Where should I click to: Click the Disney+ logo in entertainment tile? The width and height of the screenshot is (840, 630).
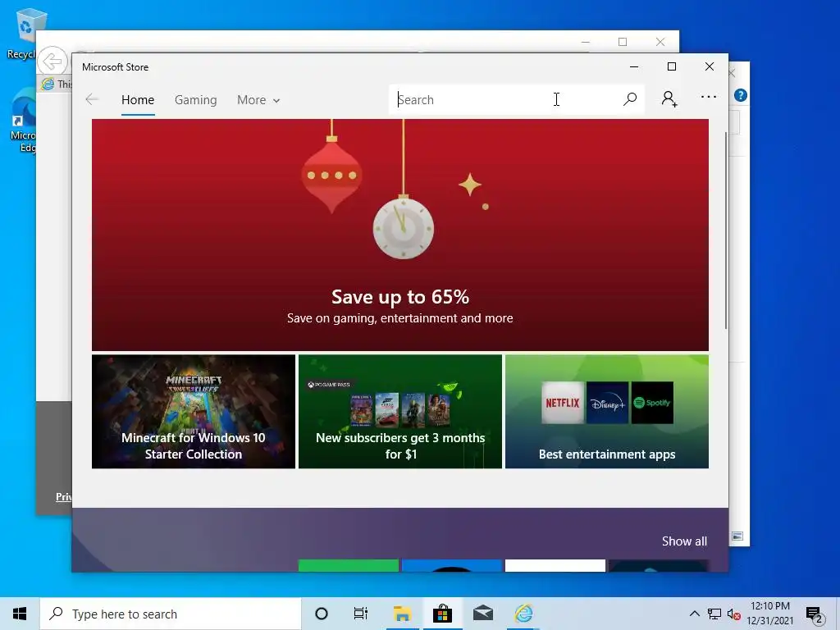tap(608, 403)
